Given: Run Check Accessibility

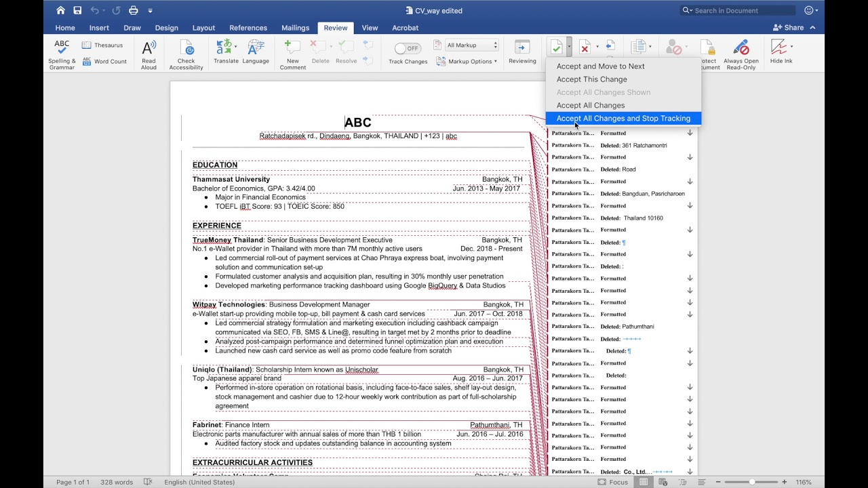Looking at the screenshot, I should [x=186, y=54].
